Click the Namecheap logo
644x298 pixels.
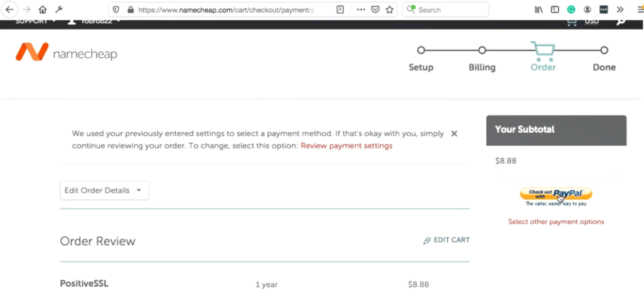click(x=67, y=53)
